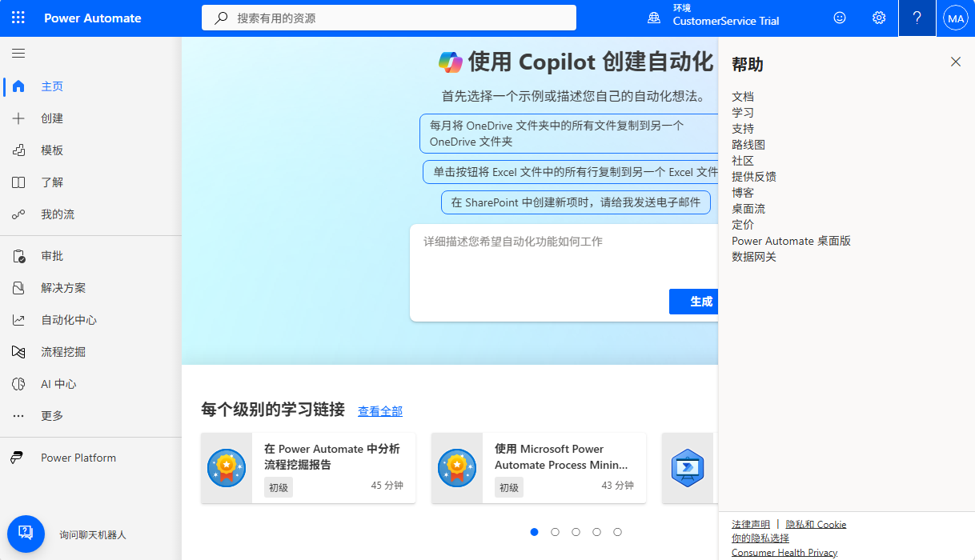This screenshot has width=975, height=560.
Task: Click the 解决方案 solutions icon
Action: 18,288
